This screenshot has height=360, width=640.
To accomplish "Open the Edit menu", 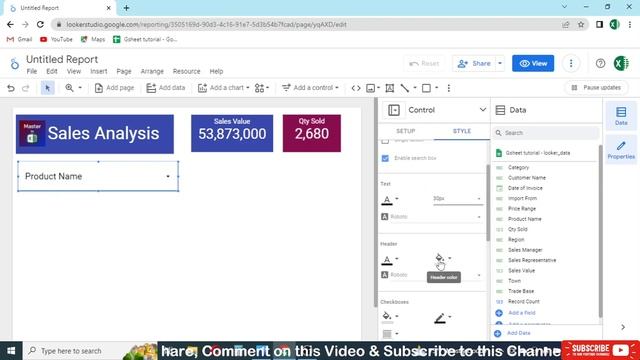I will (52, 71).
